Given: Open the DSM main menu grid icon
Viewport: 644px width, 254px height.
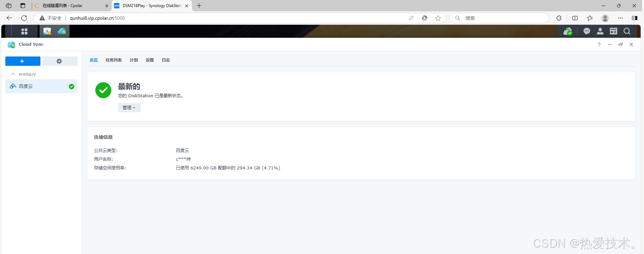Looking at the screenshot, I should (x=24, y=31).
